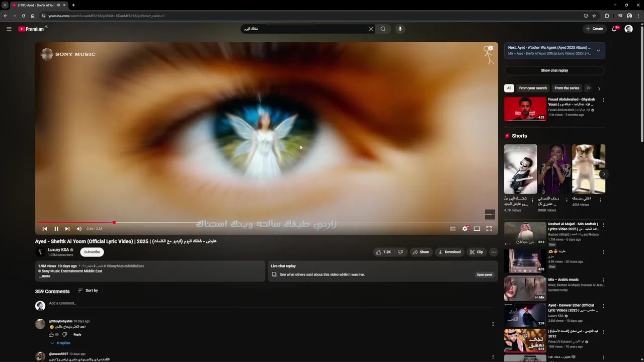Open the live chat replay panel

(485, 275)
